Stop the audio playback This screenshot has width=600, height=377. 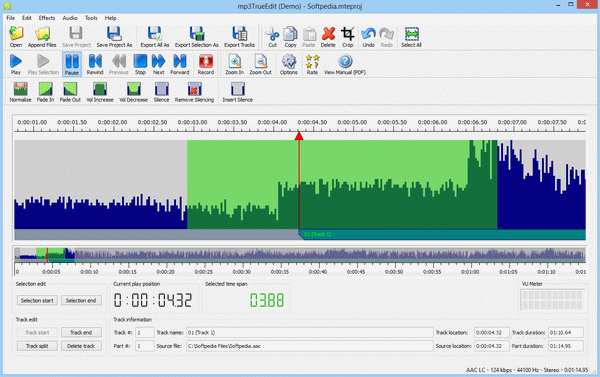tap(140, 64)
